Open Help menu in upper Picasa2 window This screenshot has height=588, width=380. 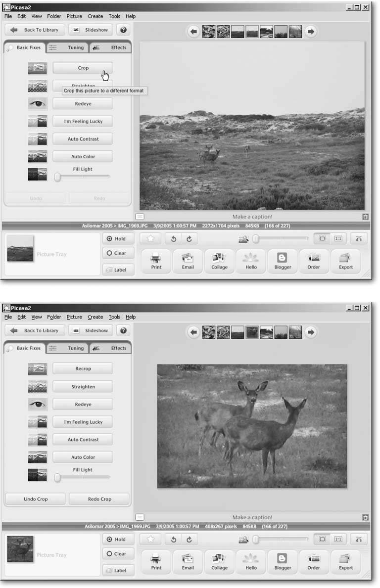(x=131, y=16)
